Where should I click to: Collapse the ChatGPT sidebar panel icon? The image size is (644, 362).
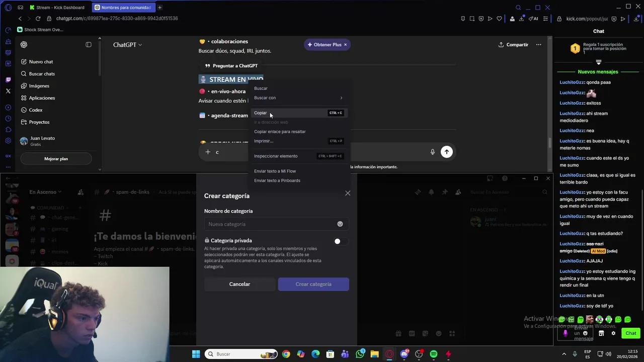(x=89, y=45)
